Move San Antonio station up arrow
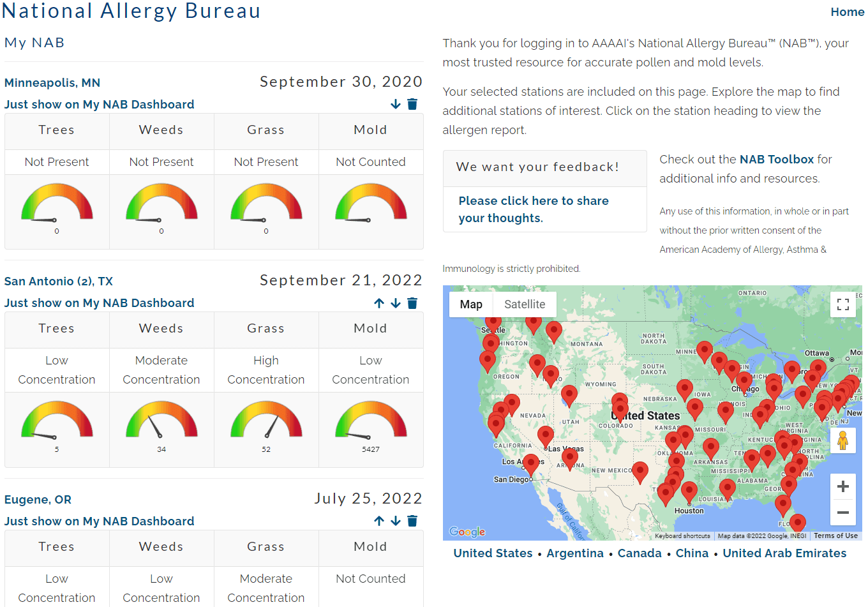 pos(379,303)
